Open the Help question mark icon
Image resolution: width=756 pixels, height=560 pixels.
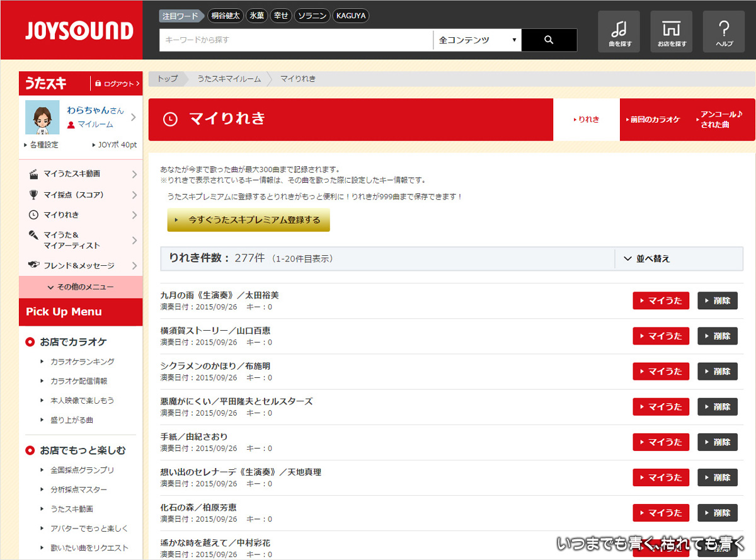coord(724,31)
